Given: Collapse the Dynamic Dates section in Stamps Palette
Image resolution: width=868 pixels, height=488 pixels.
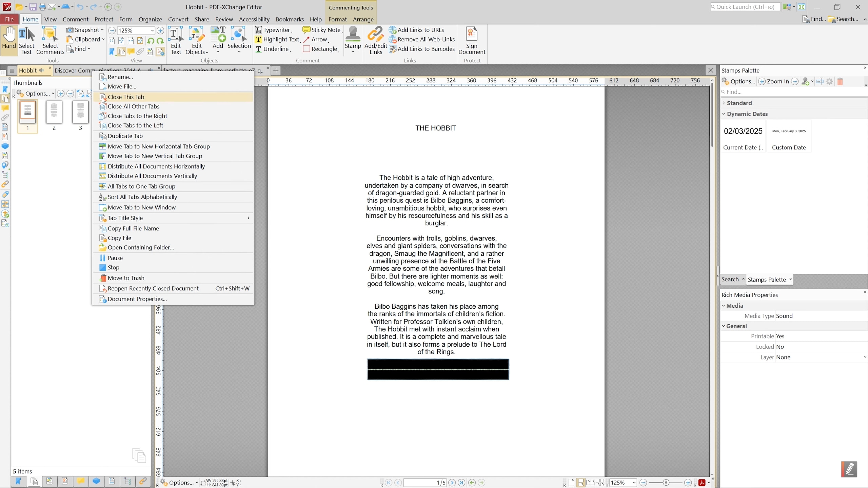Looking at the screenshot, I should pyautogui.click(x=723, y=114).
